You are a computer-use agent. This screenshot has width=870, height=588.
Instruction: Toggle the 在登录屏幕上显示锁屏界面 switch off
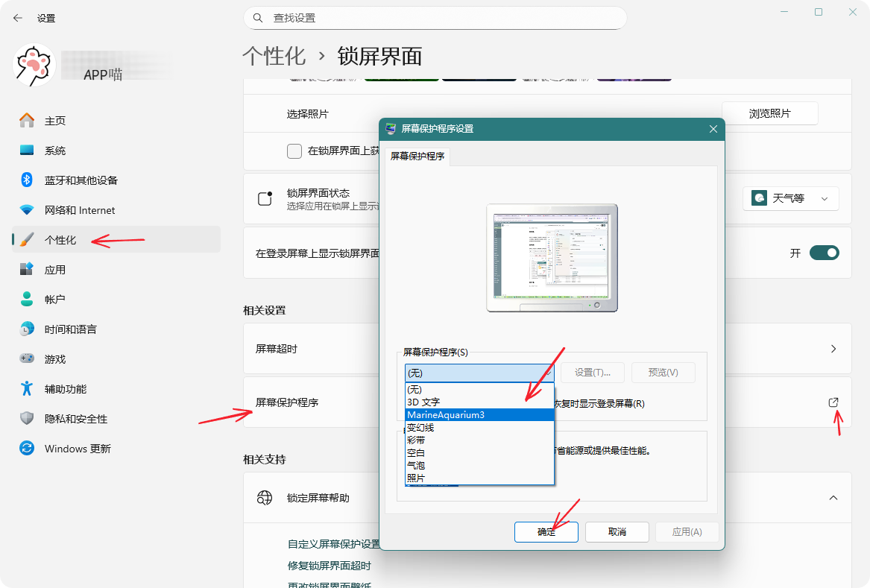824,253
